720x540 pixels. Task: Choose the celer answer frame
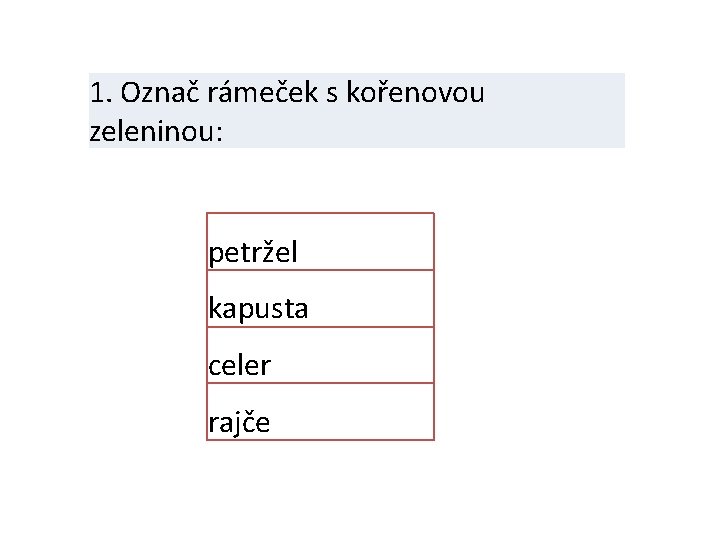click(320, 355)
